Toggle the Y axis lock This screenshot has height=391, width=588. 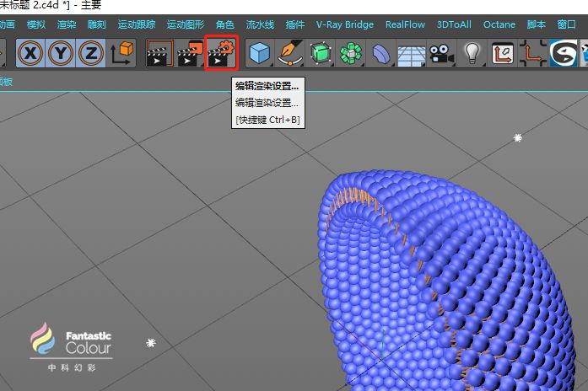[x=62, y=53]
